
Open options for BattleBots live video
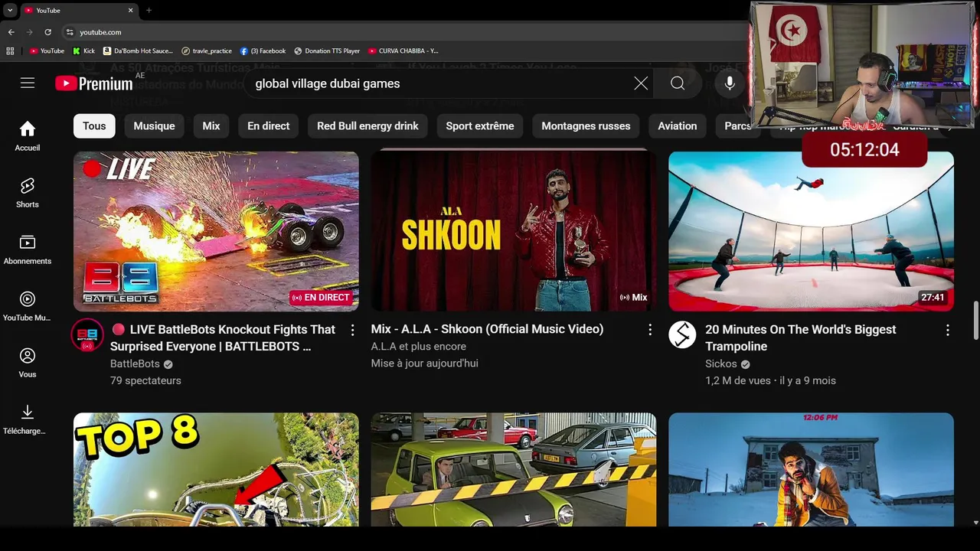pos(352,330)
